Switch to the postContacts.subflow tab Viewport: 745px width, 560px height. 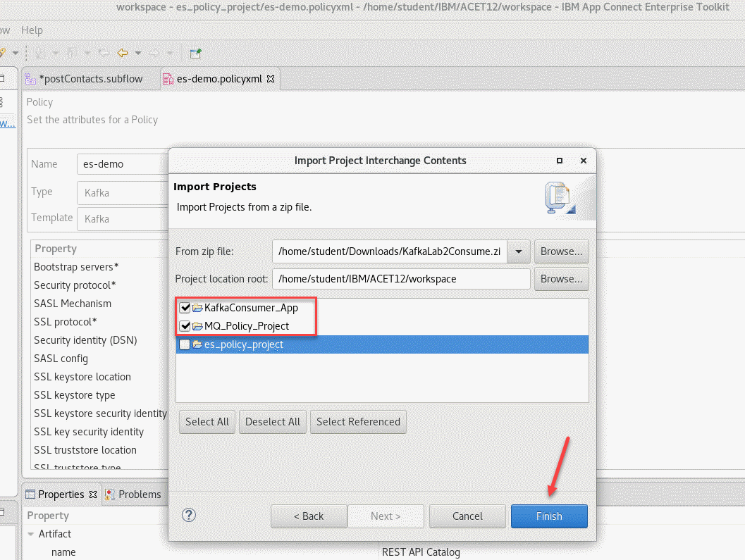coord(90,79)
